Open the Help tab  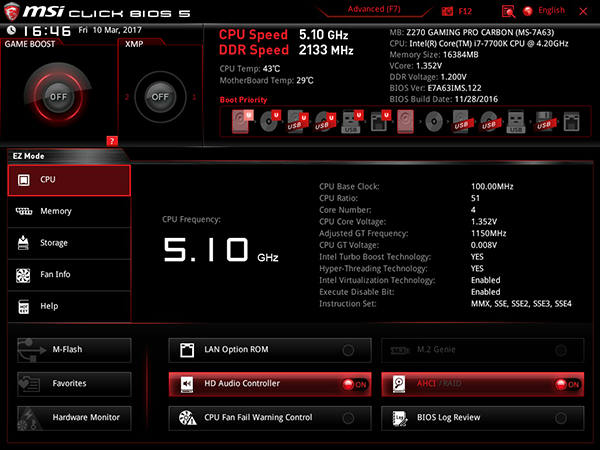coord(69,307)
